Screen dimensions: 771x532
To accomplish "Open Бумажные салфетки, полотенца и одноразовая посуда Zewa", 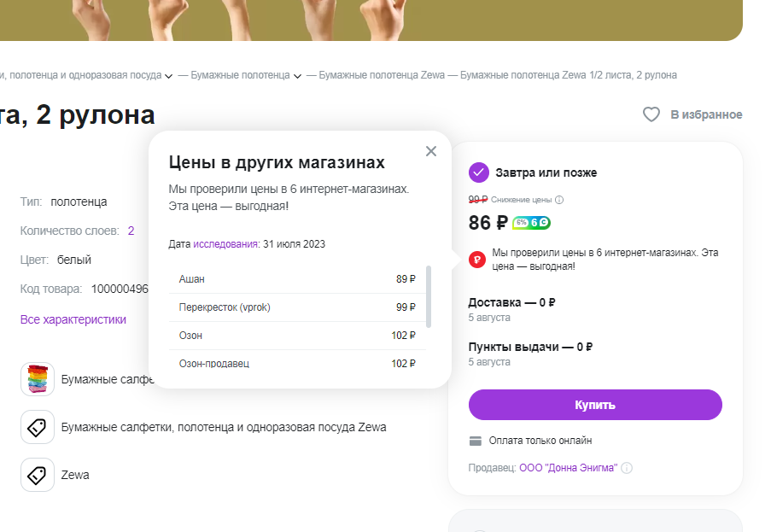I will (x=223, y=427).
